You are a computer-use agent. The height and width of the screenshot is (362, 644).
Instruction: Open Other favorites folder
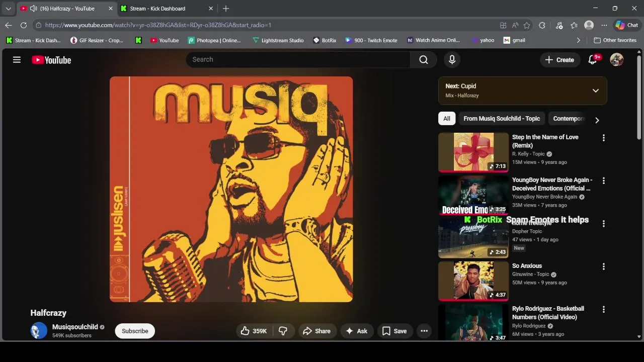[615, 40]
